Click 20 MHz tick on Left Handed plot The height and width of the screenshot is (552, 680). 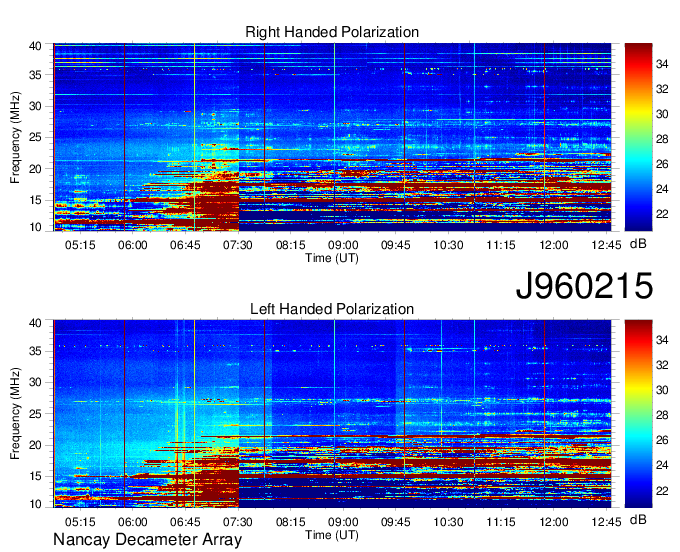click(35, 445)
